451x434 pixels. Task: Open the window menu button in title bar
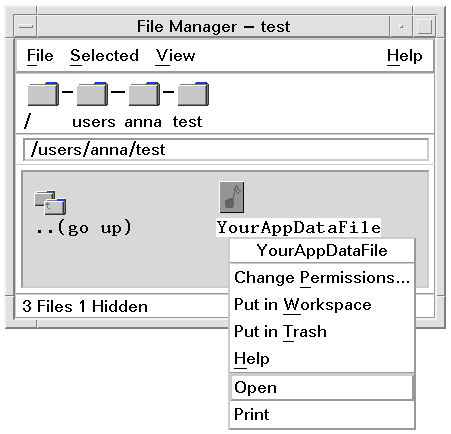pos(26,26)
